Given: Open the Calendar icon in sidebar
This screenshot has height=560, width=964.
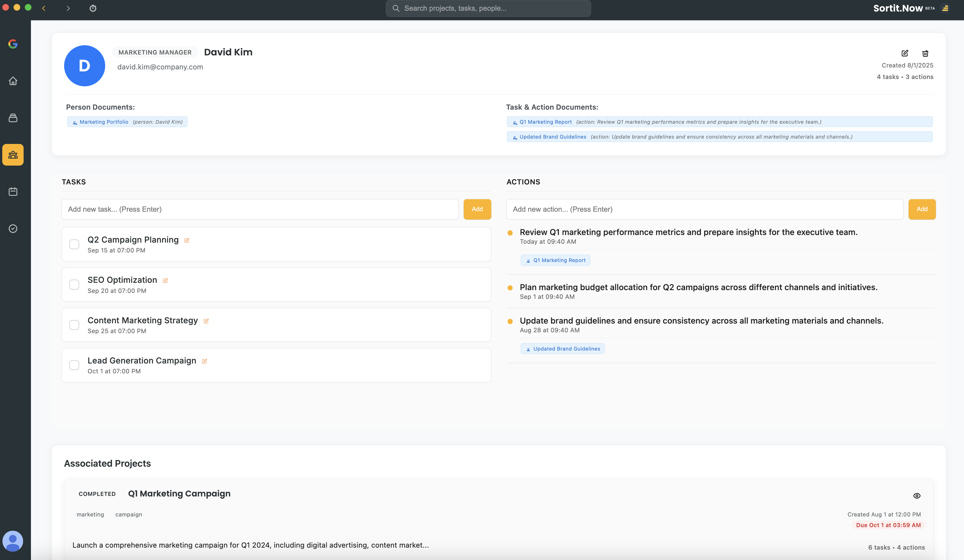Looking at the screenshot, I should [x=13, y=192].
